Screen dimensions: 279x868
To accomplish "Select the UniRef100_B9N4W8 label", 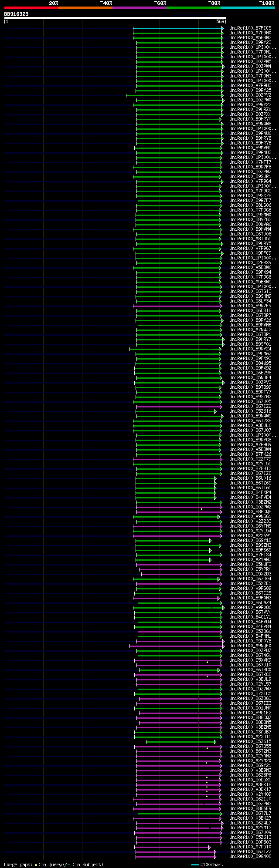I will coord(250,124).
